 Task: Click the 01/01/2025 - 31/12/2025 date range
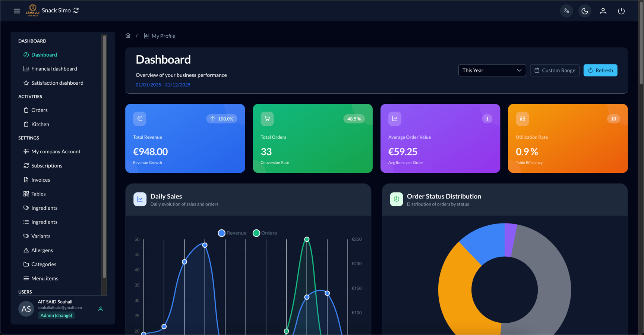pos(163,85)
